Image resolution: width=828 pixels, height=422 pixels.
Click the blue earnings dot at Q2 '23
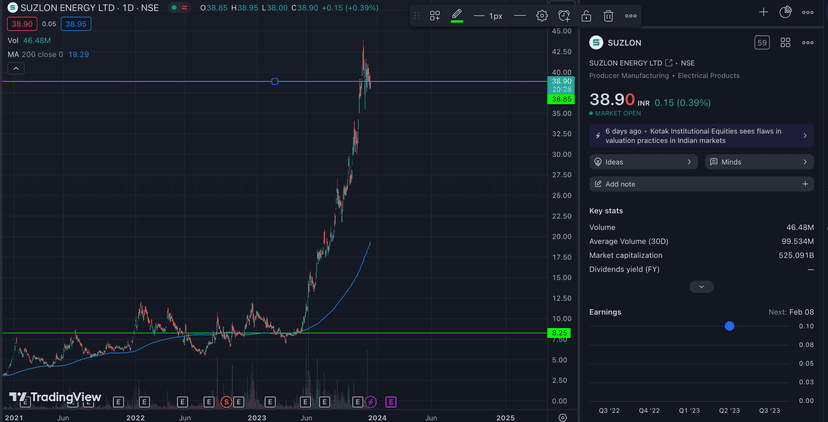[x=729, y=326]
